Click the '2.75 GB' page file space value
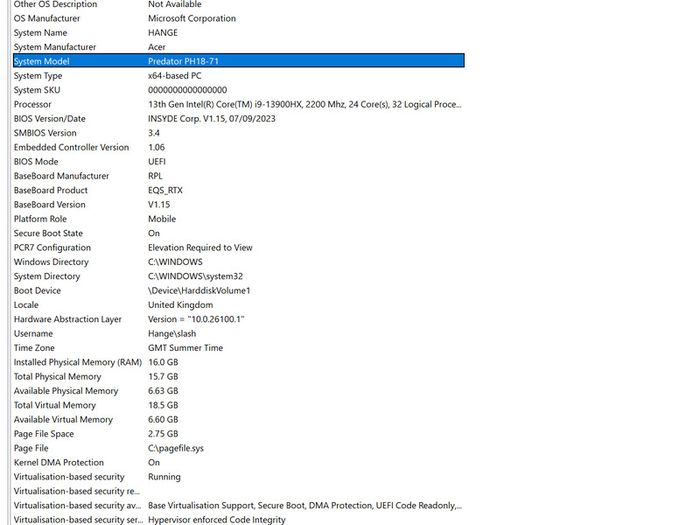Screen dimensions: 700x525 163,433
